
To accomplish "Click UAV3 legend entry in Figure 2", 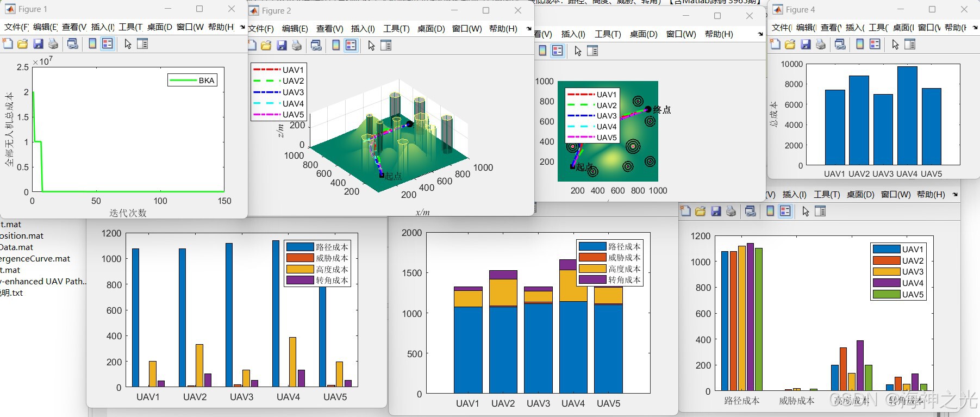I will tap(279, 92).
